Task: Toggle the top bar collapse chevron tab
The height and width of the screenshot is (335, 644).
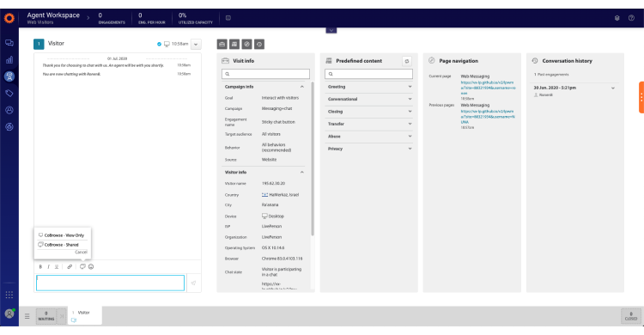Action: [x=331, y=30]
